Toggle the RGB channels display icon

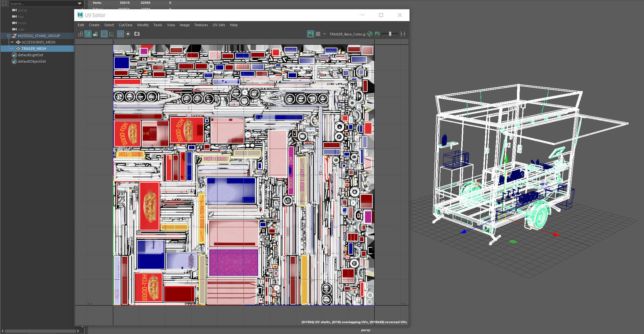[x=370, y=34]
